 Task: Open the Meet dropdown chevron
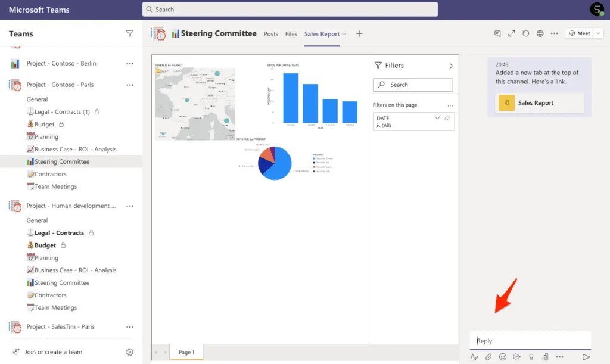click(x=598, y=33)
